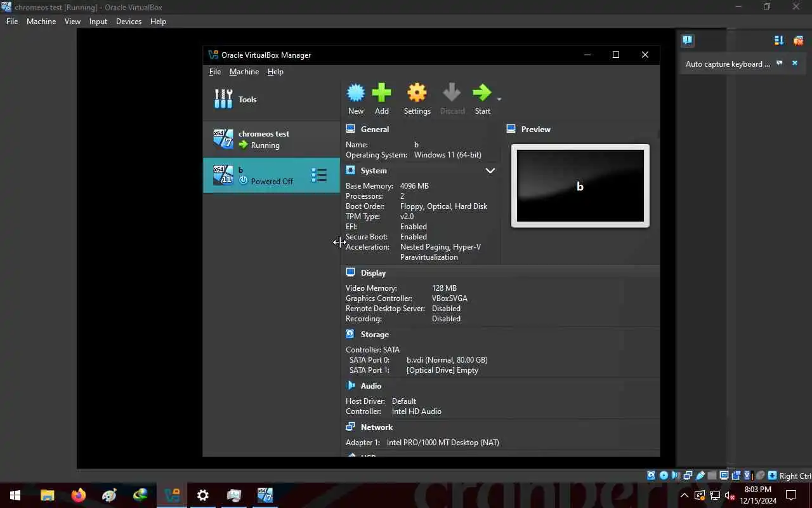The height and width of the screenshot is (508, 812).
Task: Click the Base Memory value 4096 MB
Action: pos(414,186)
